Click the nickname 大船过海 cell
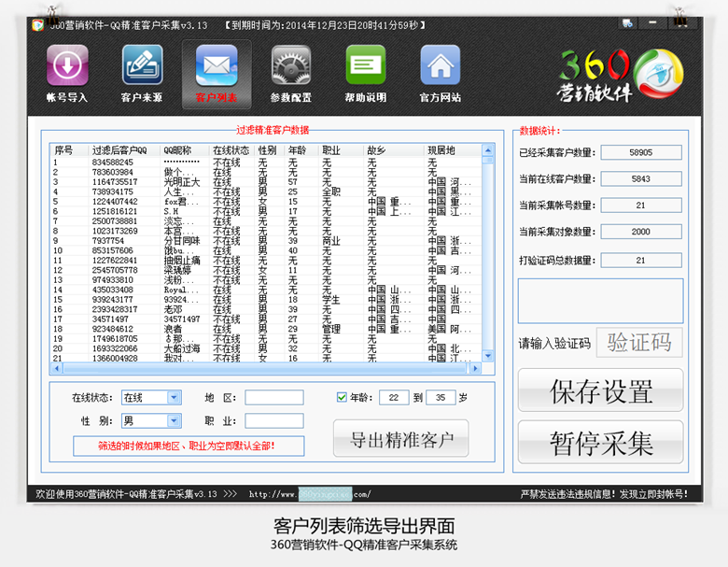 pyautogui.click(x=182, y=348)
